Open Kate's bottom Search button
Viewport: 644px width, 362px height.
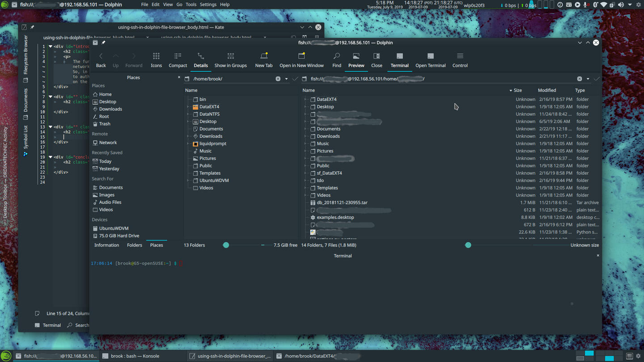78,325
